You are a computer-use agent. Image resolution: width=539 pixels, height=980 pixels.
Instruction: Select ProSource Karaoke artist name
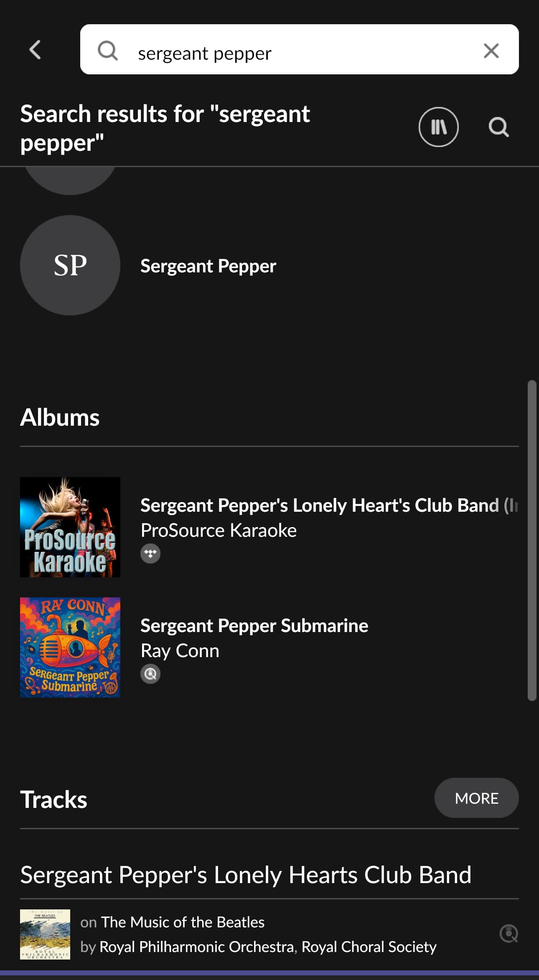219,531
